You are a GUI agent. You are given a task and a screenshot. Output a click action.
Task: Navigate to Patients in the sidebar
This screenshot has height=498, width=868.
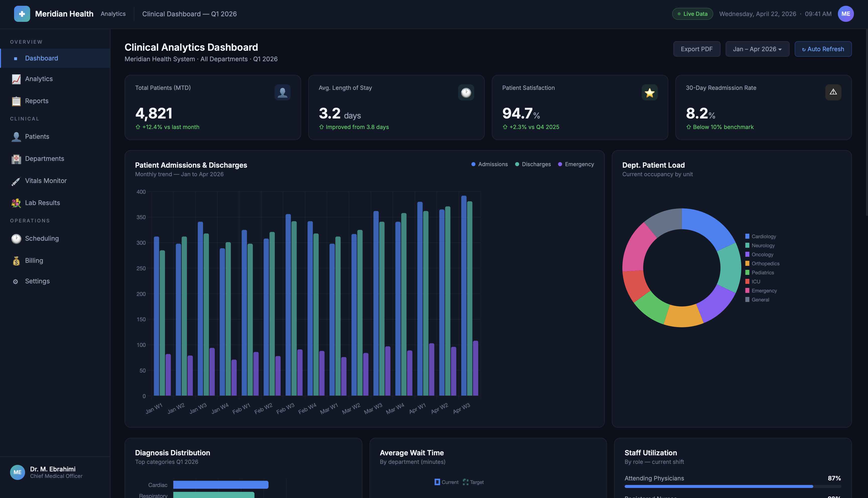[55, 137]
